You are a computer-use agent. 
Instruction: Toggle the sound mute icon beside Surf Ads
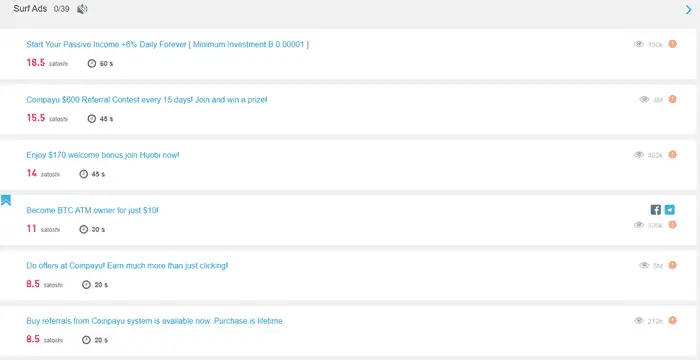[x=82, y=9]
